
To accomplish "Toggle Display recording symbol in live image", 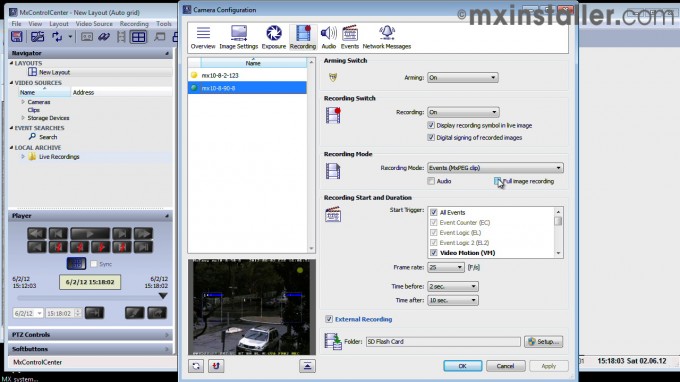I will [431, 125].
